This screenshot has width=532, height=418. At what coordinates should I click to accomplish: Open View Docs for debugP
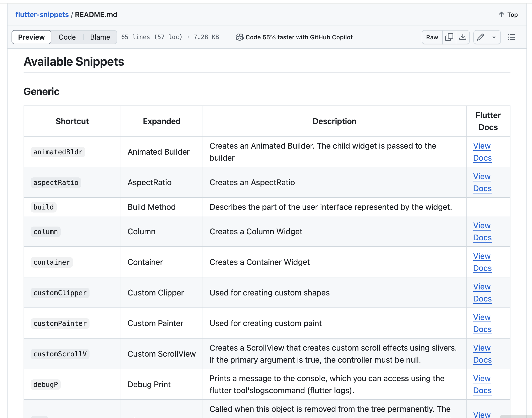tap(482, 384)
